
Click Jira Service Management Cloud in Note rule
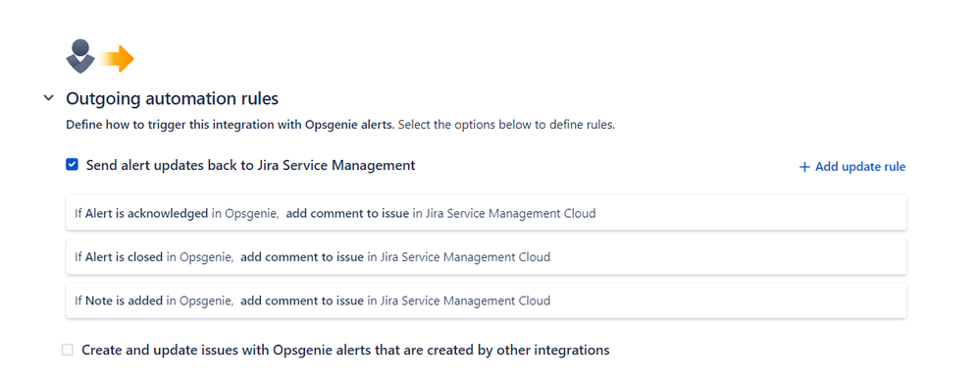coord(465,301)
